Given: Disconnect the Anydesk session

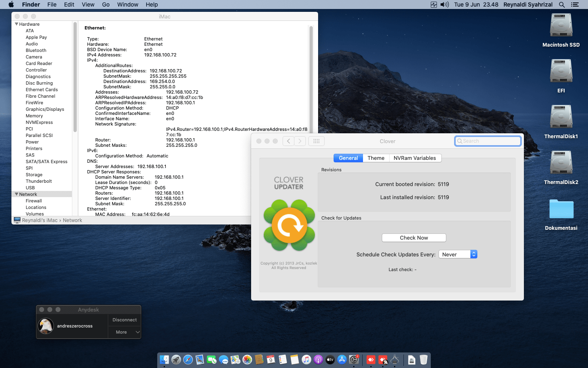Looking at the screenshot, I should click(x=125, y=320).
